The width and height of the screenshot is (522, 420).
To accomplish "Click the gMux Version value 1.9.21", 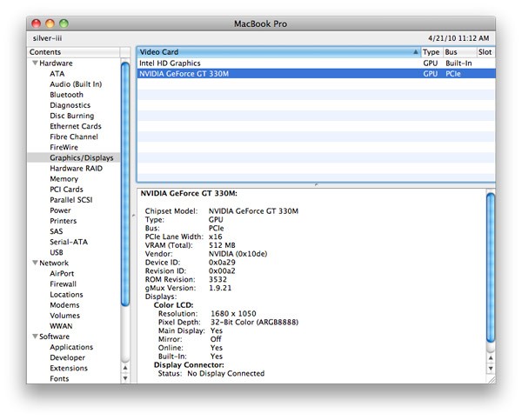I will tap(220, 288).
